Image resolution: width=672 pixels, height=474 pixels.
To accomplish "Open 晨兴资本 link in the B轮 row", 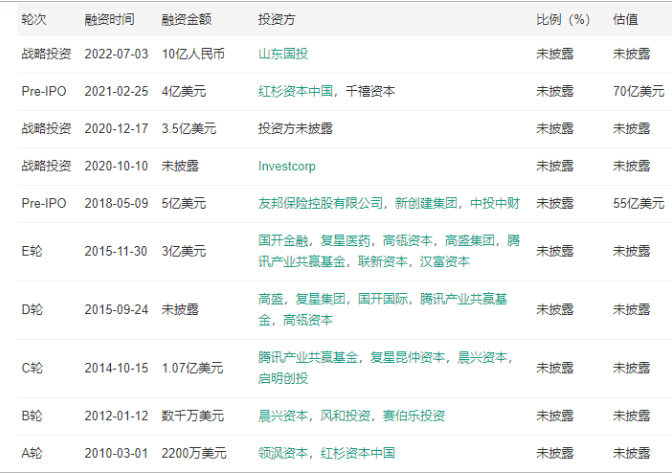I will (x=283, y=416).
